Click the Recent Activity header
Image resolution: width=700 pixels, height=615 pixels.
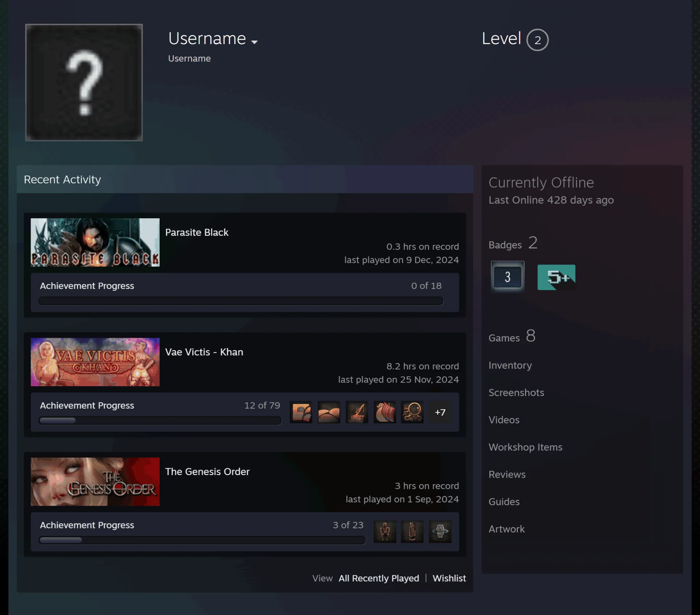(245, 179)
